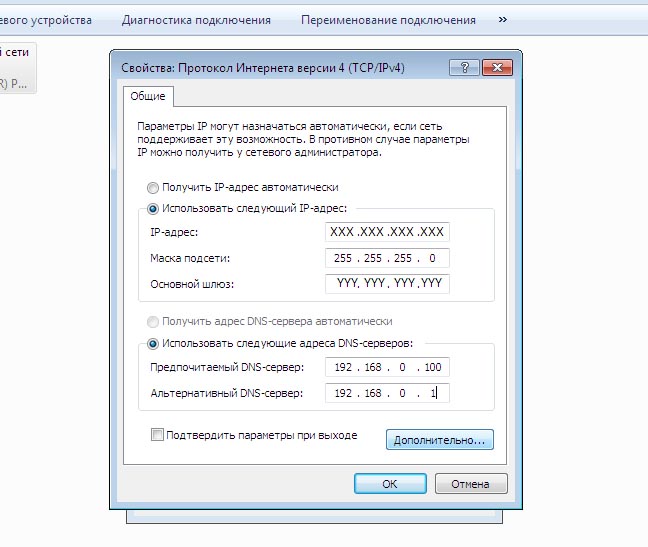Image resolution: width=648 pixels, height=547 pixels.
Task: Click the Маска подсети field
Action: pos(387,258)
